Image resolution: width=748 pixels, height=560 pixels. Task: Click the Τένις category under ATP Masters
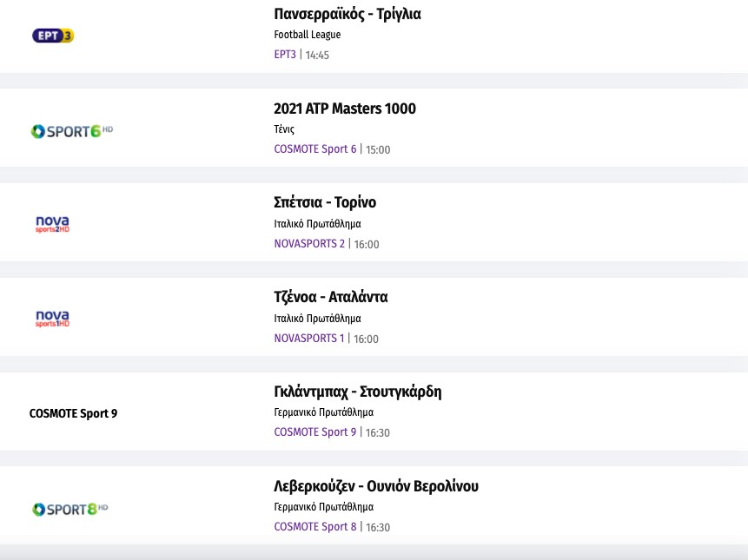[x=284, y=129]
